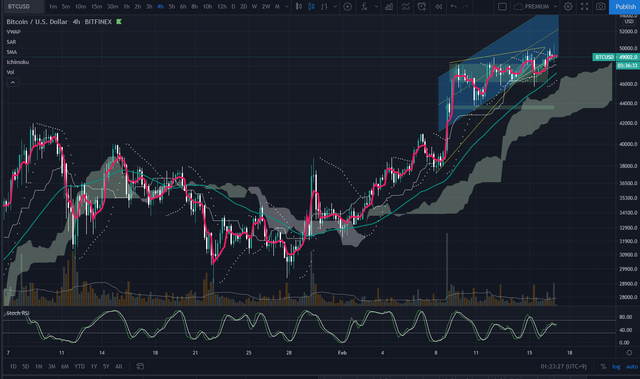Open the go to date icon
The height and width of the screenshot is (379, 640).
click(x=140, y=366)
